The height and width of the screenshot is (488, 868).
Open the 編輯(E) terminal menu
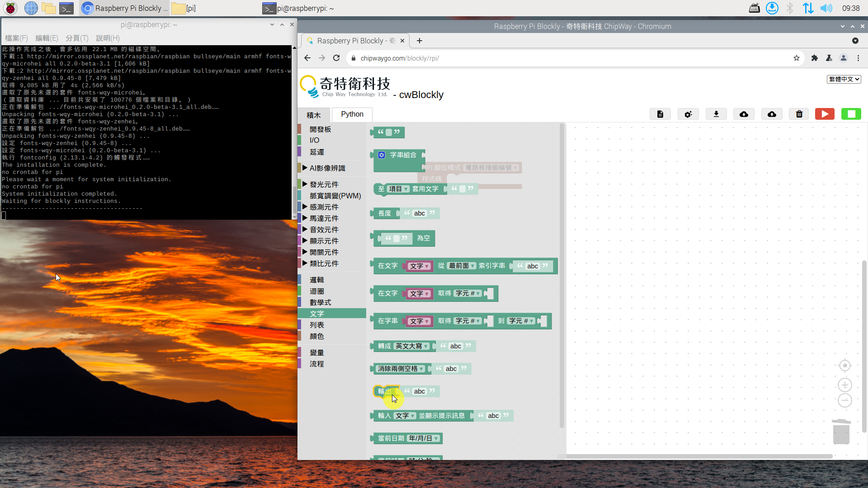click(x=47, y=38)
